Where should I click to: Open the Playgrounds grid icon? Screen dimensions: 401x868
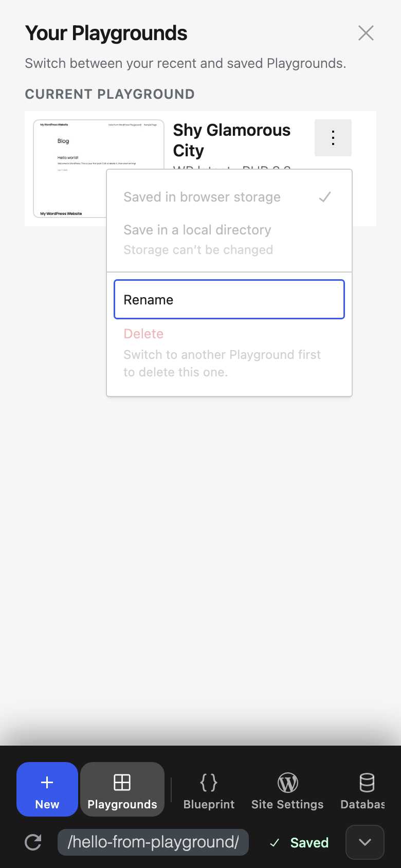pos(122,783)
